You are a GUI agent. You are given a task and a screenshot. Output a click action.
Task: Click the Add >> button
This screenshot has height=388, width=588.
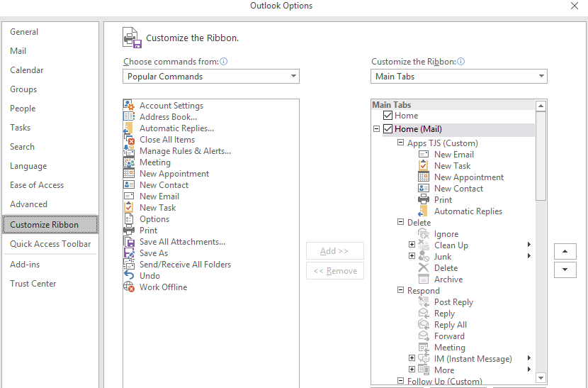click(335, 251)
